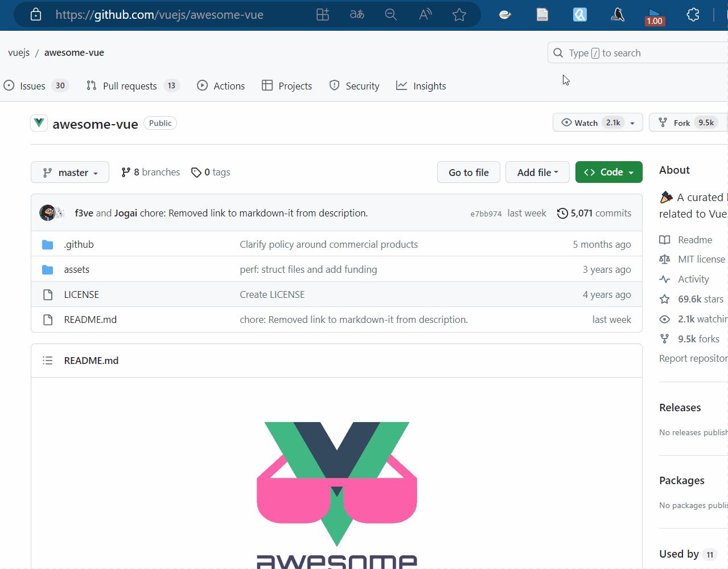
Task: Click the Used by heading link
Action: 688,554
